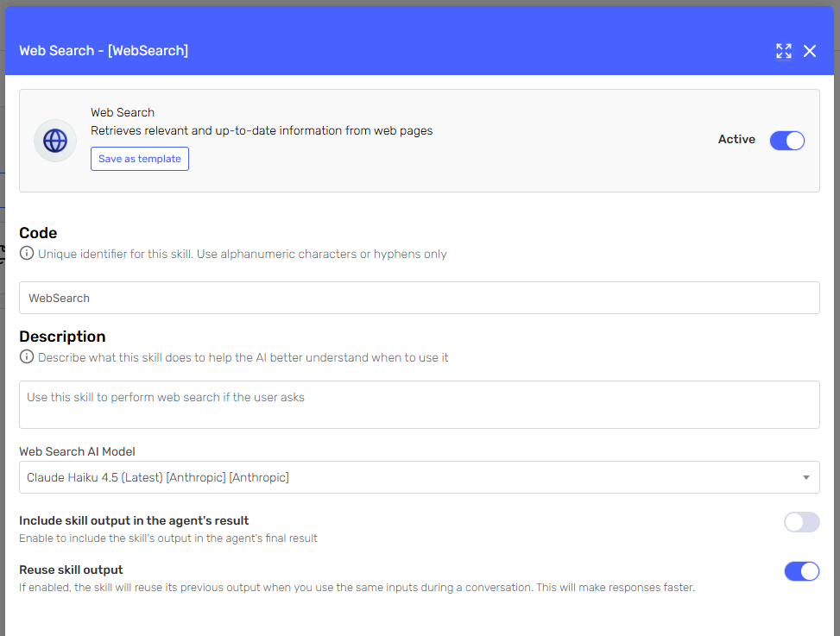Click the Web Search name in skill card
840x636 pixels.
pyautogui.click(x=123, y=112)
